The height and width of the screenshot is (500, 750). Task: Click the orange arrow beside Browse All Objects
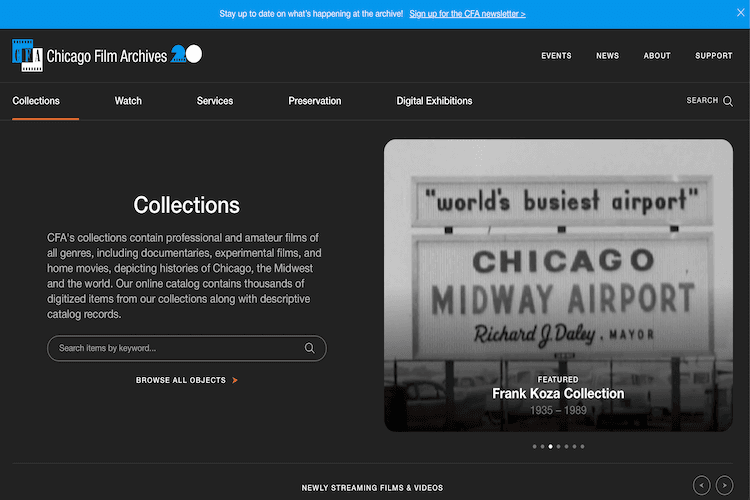235,380
